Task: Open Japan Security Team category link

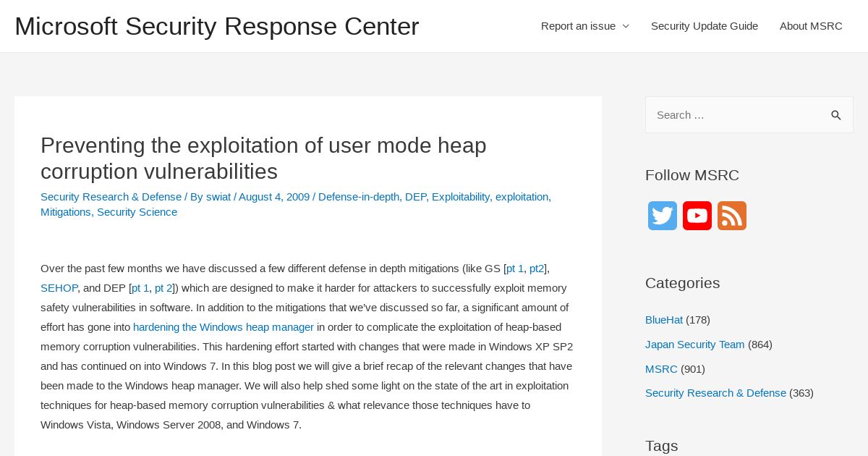Action: (694, 345)
